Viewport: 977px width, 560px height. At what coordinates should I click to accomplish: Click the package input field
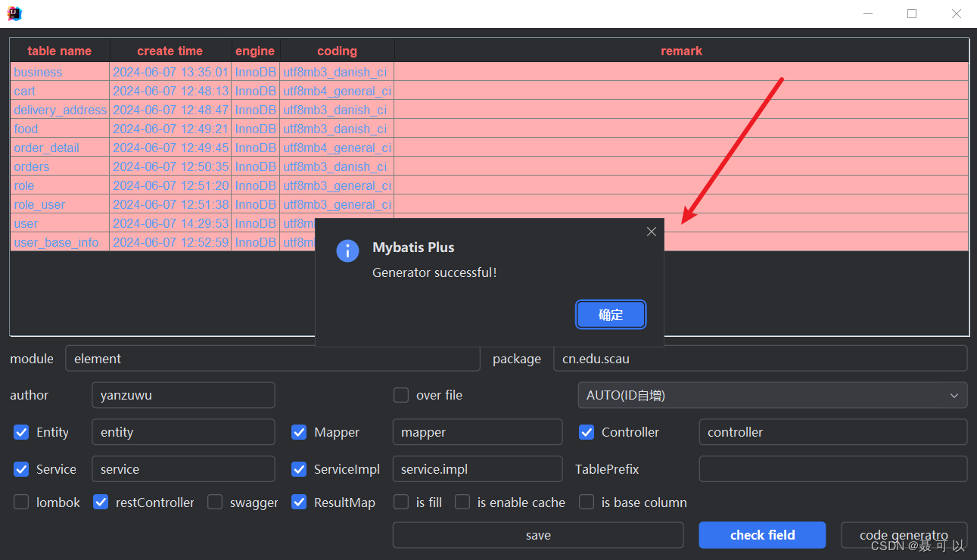tap(761, 359)
